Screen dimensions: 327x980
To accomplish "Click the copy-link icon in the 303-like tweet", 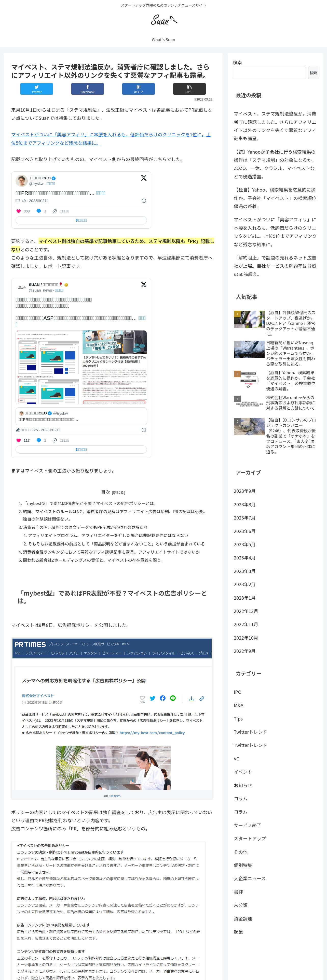I will pyautogui.click(x=54, y=211).
